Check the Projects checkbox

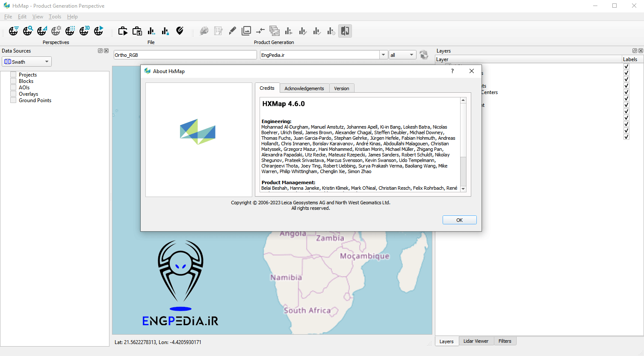13,74
